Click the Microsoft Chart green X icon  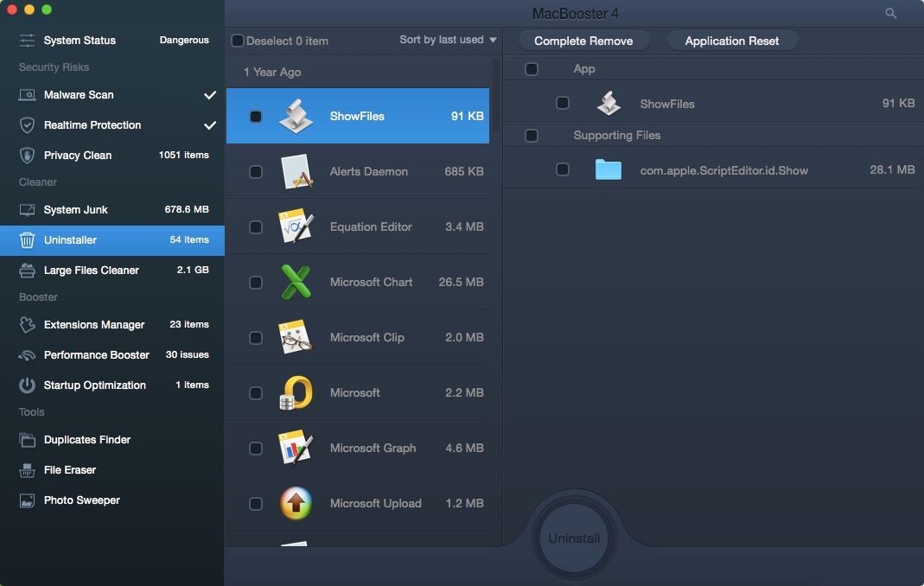click(296, 283)
